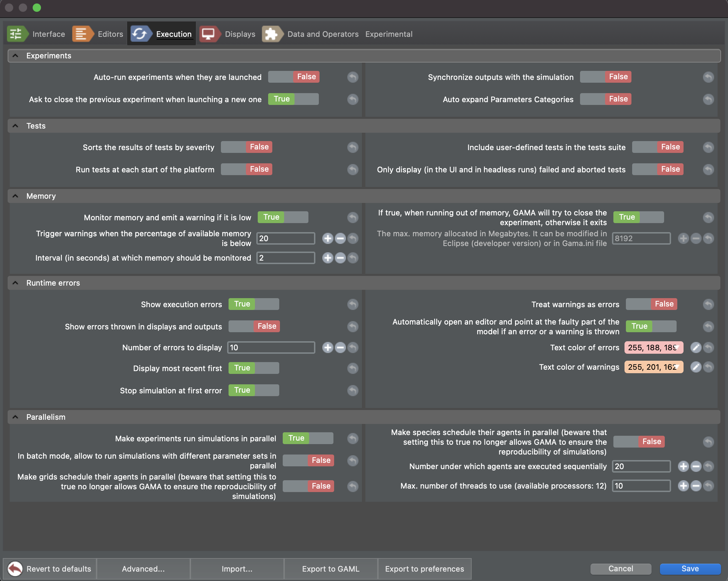The image size is (728, 581).
Task: Click the Max number of threads input field
Action: (x=641, y=486)
